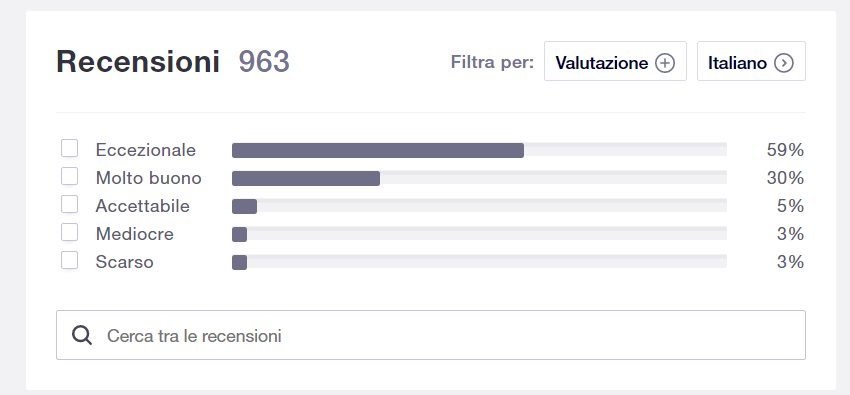Click the Eccezionale 59% rating bar
The width and height of the screenshot is (850, 395).
coord(479,150)
